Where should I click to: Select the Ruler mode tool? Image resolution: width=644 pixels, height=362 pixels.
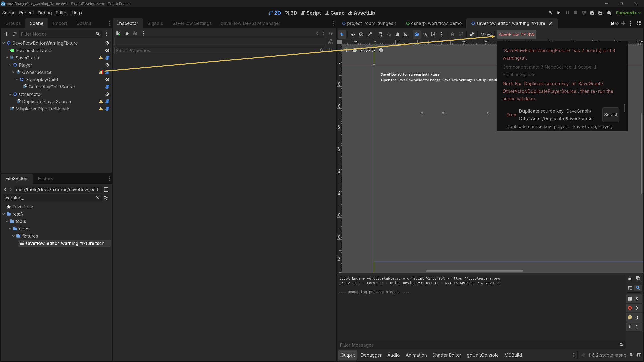[406, 35]
